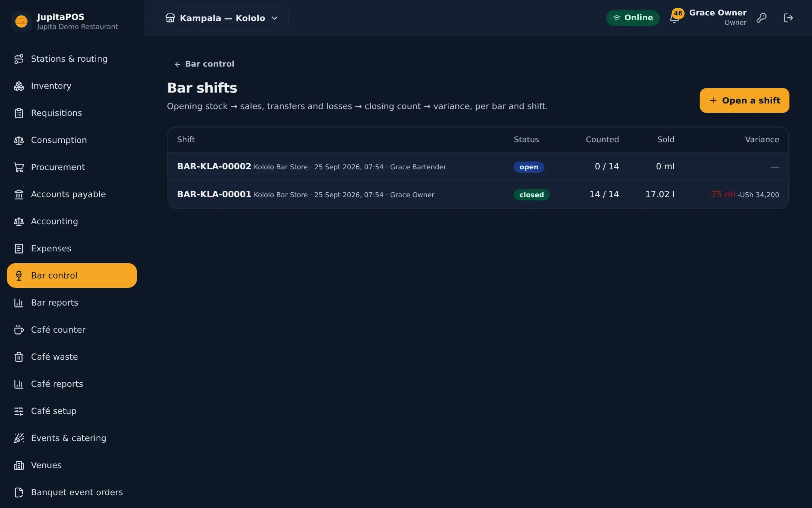Click the Sold column header
The width and height of the screenshot is (812, 508).
coord(666,140)
